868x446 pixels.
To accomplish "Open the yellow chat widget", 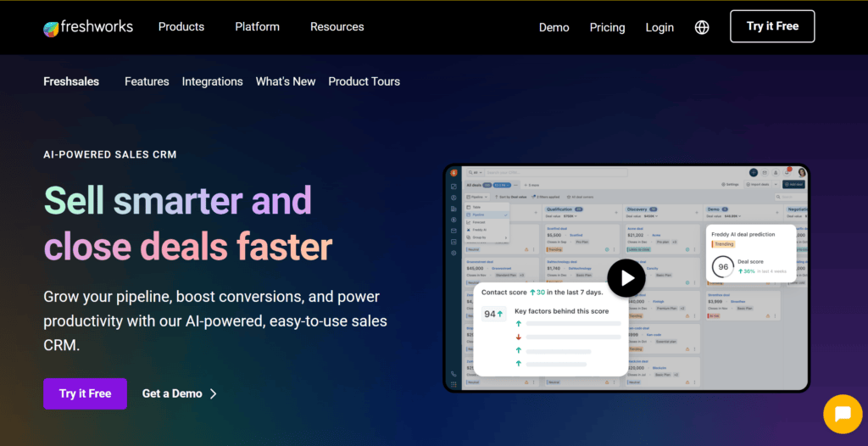I will tap(842, 414).
